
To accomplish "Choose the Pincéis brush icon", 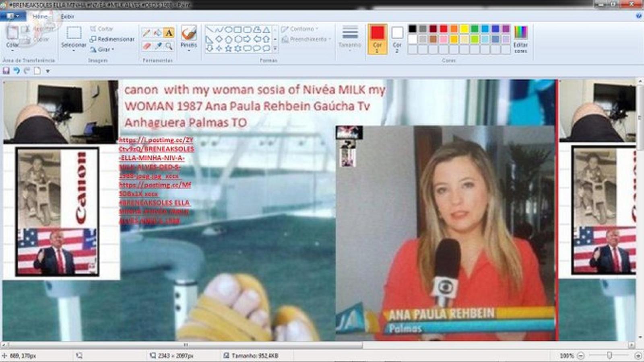I will pyautogui.click(x=189, y=33).
